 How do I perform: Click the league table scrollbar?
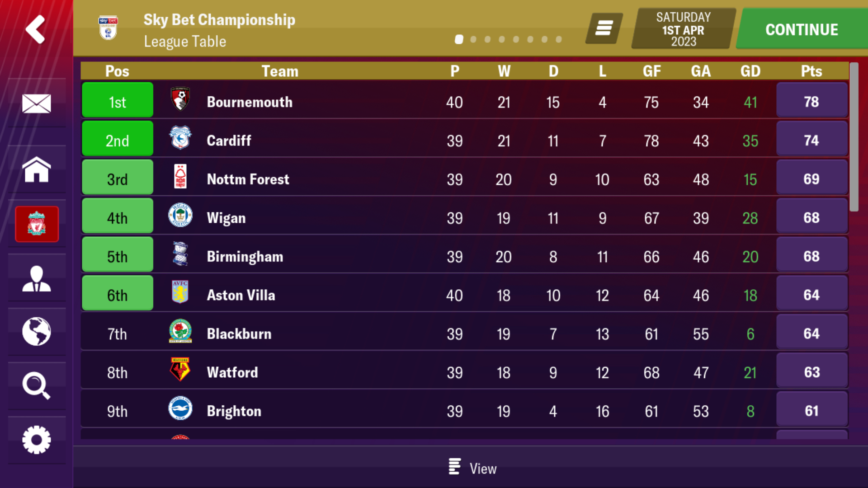tap(854, 137)
